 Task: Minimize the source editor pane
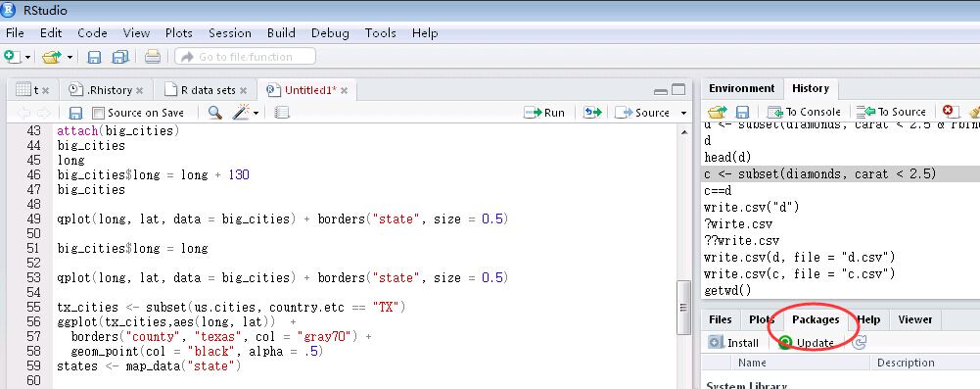661,91
